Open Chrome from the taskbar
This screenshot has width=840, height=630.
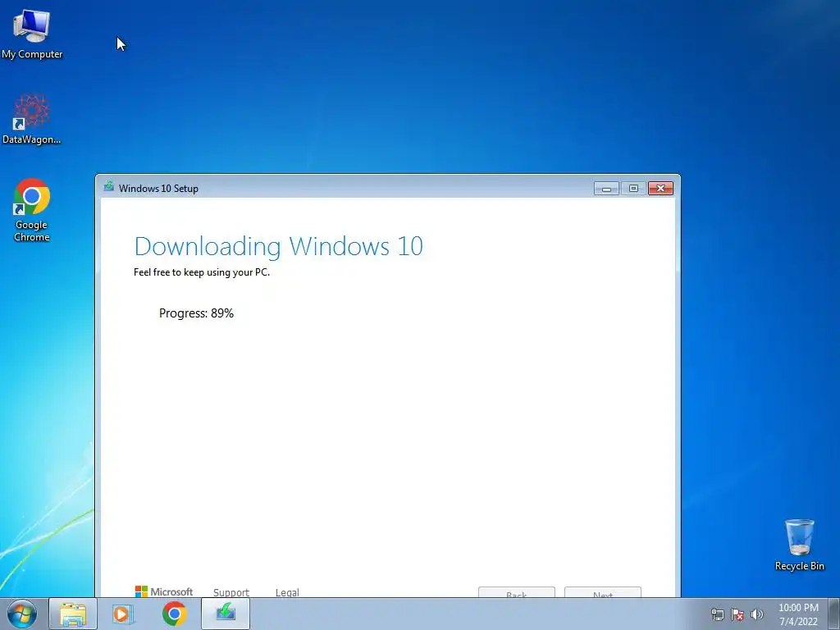pyautogui.click(x=174, y=614)
